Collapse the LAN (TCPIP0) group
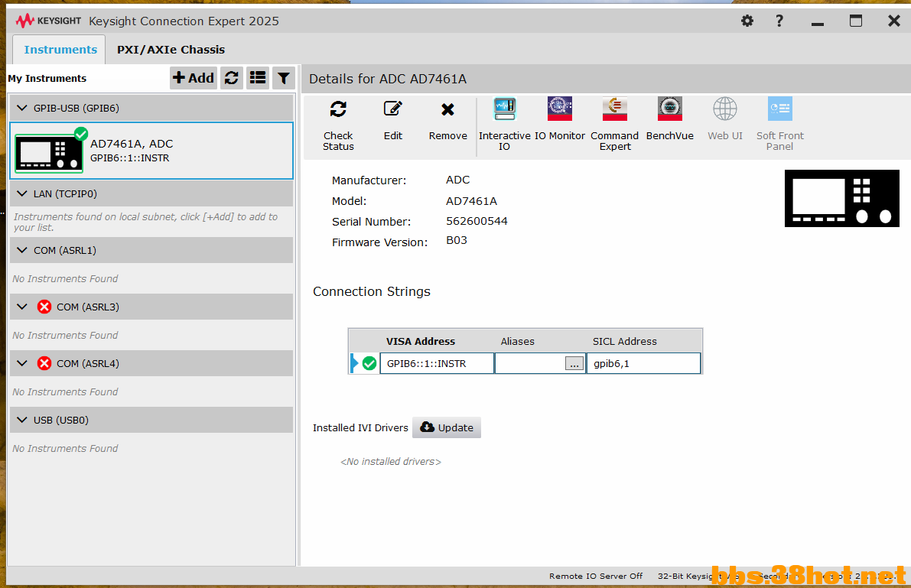Image resolution: width=911 pixels, height=588 pixels. point(22,193)
